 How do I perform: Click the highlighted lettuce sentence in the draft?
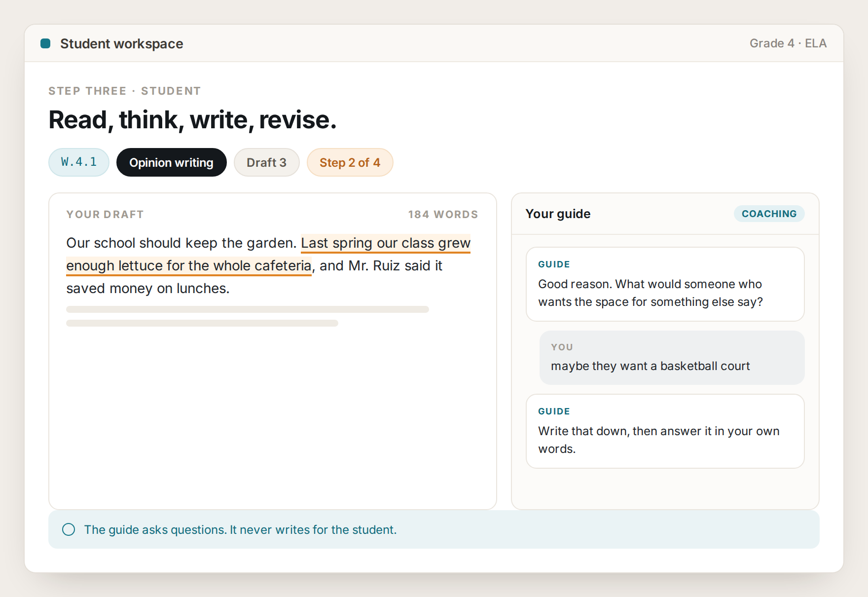pos(269,254)
